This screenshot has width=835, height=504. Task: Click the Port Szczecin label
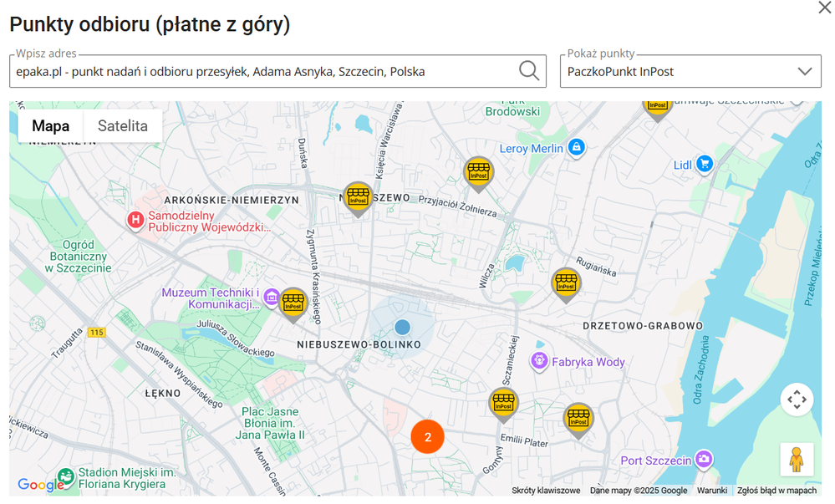655,461
